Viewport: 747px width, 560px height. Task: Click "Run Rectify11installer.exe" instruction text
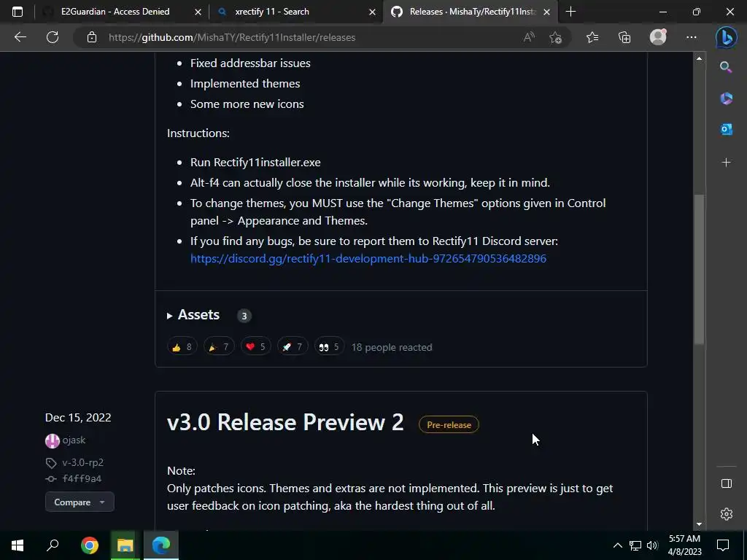coord(255,163)
